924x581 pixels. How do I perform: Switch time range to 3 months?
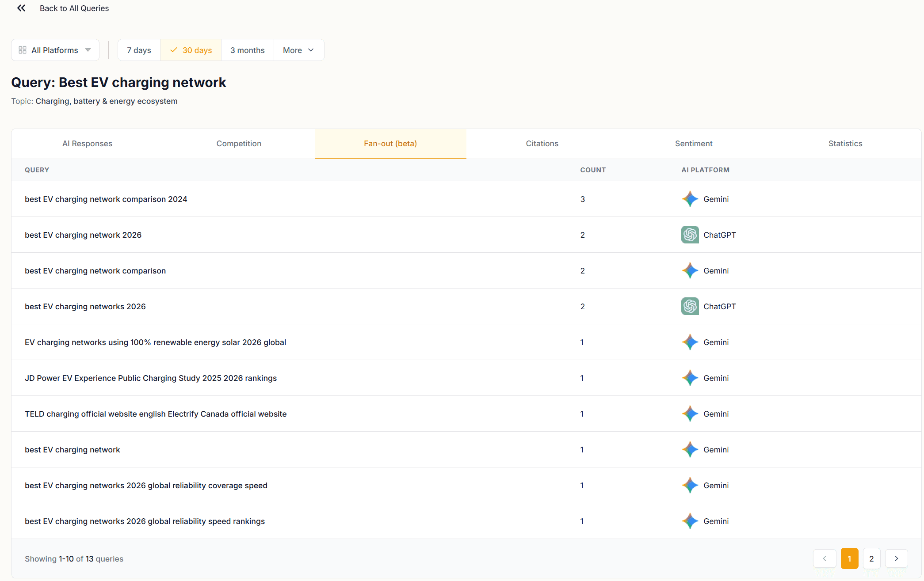247,50
